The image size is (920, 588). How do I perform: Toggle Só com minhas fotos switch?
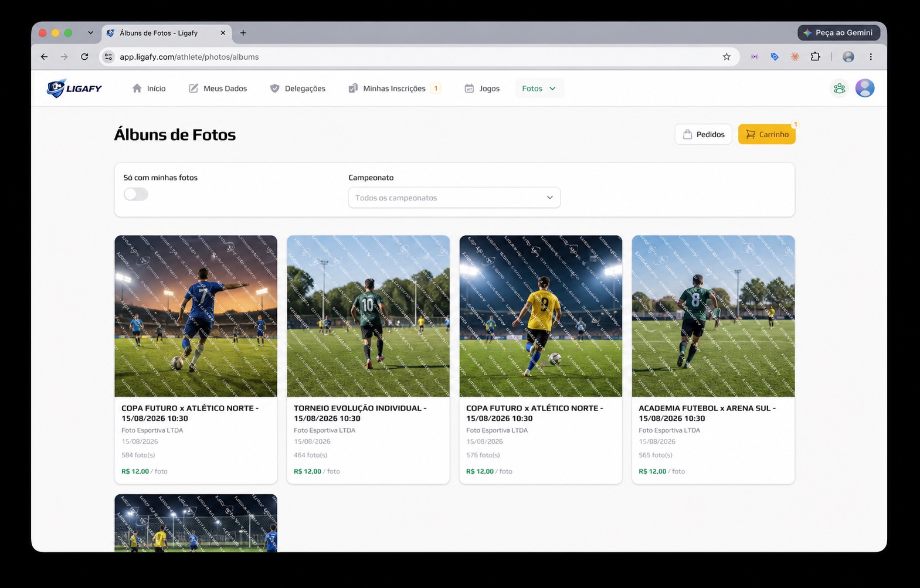click(135, 194)
